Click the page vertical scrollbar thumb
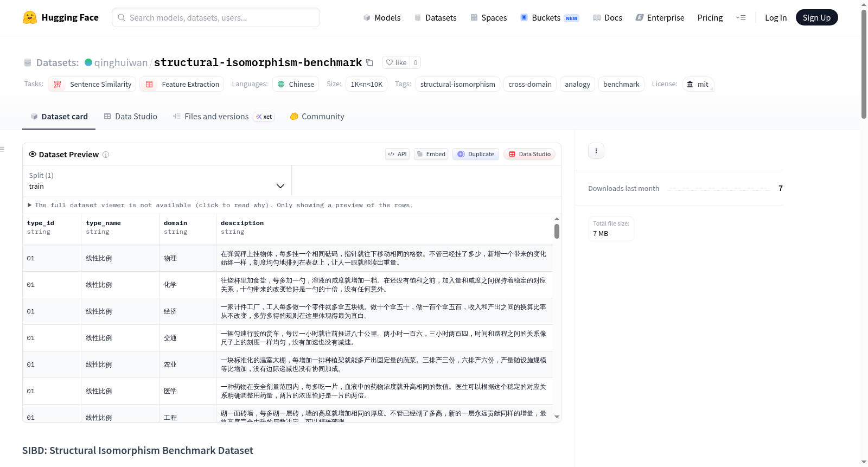 click(x=864, y=64)
